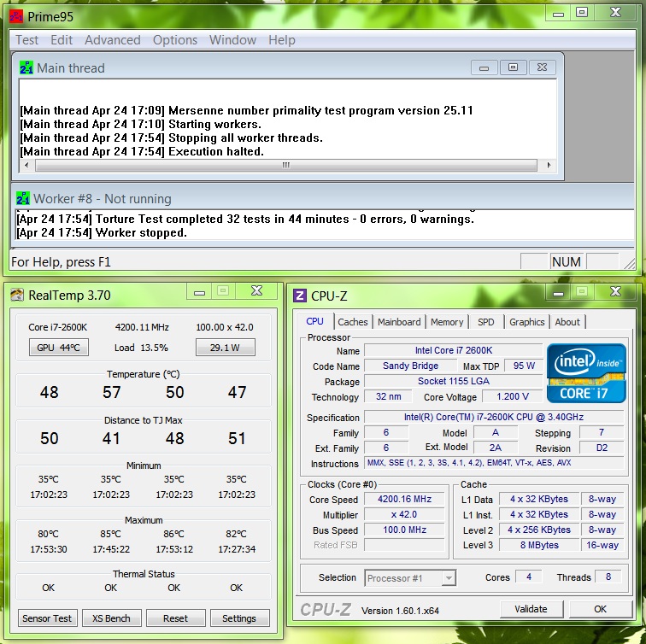Click the Sensor Test button
The height and width of the screenshot is (644, 646).
[47, 618]
